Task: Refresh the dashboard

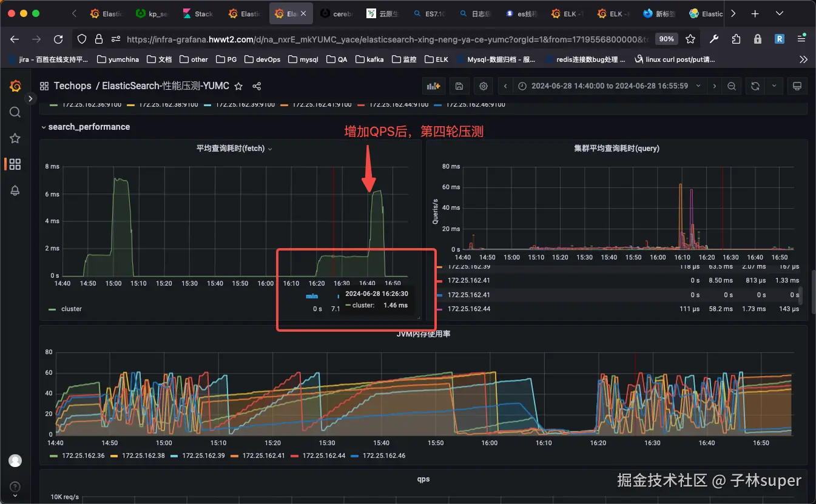Action: tap(755, 86)
